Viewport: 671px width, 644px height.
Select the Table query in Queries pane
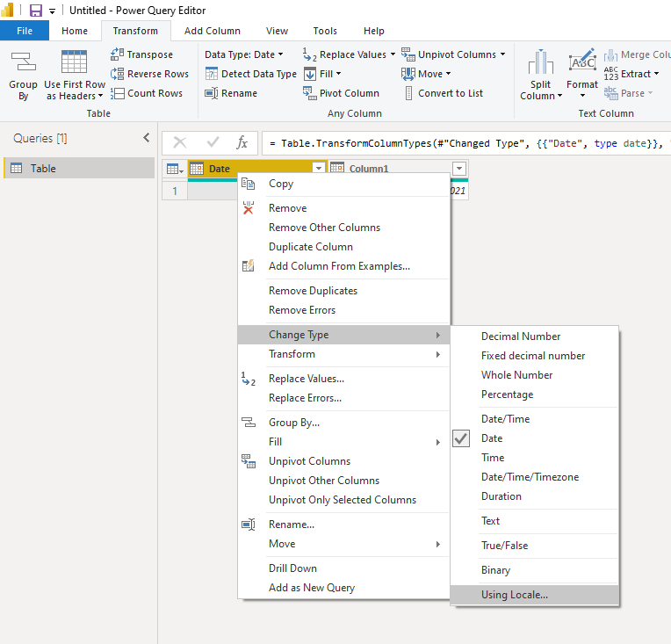coord(79,169)
